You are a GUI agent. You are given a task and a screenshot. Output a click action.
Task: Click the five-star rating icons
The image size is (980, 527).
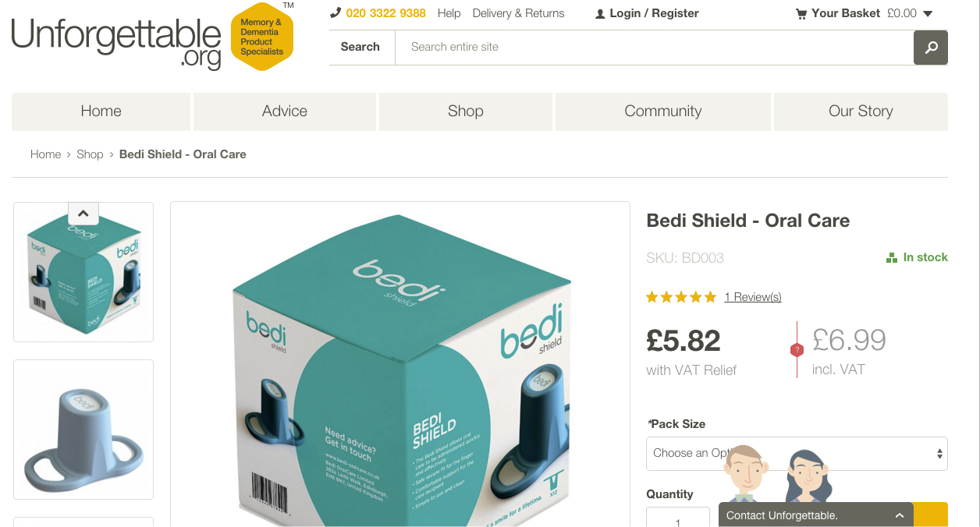coord(681,297)
